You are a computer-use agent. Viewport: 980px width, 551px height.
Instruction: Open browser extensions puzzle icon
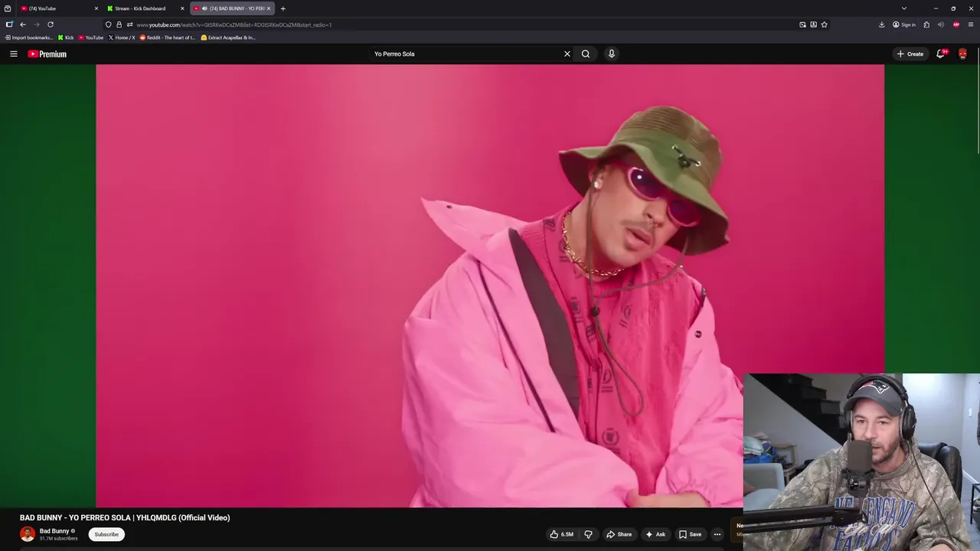point(926,24)
